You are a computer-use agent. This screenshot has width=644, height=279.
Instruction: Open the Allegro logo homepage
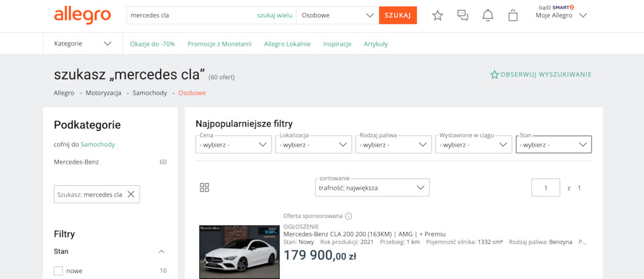[82, 15]
